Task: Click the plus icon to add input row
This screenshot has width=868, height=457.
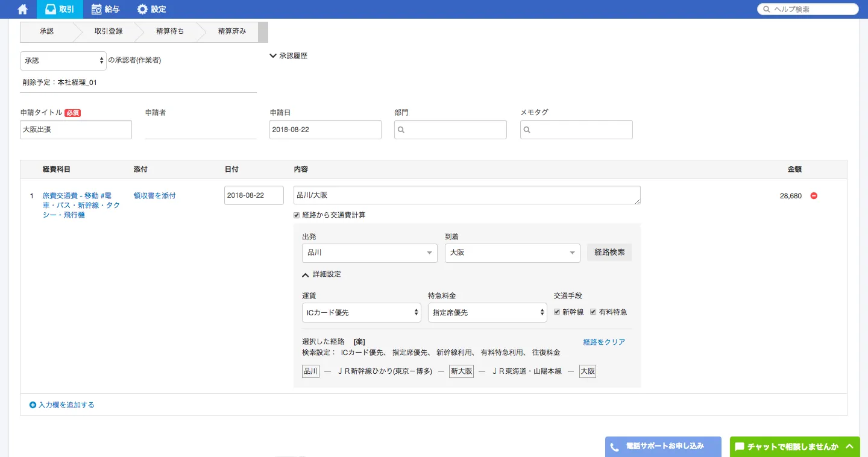Action: click(33, 405)
